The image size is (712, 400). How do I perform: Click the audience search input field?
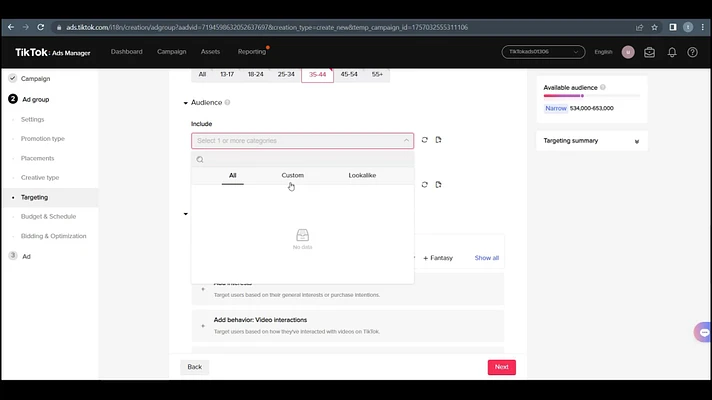305,159
